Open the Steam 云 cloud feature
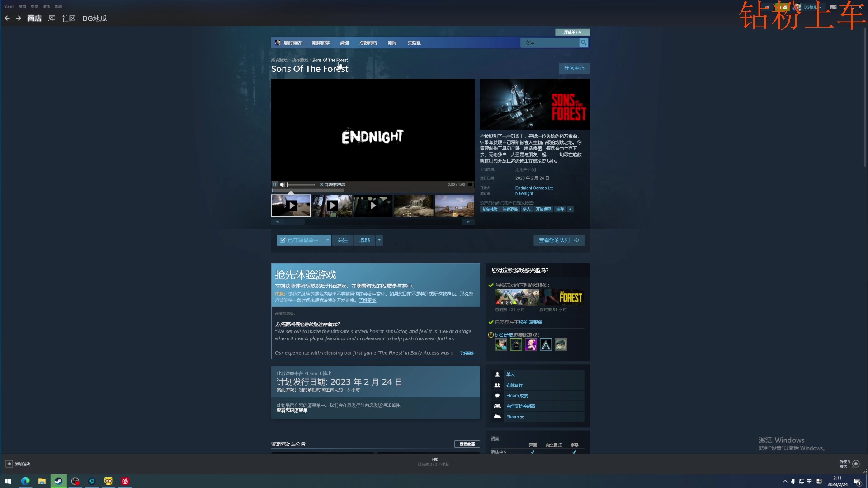The image size is (868, 488). point(538,417)
